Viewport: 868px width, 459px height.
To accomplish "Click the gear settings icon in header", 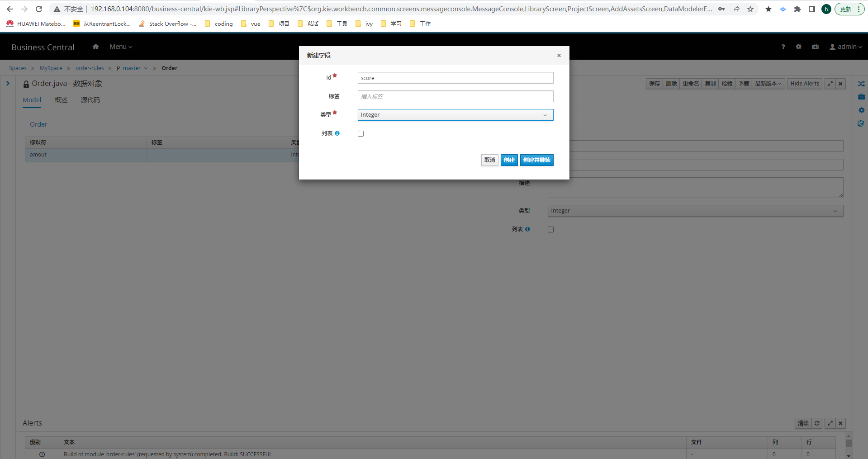I will coord(798,47).
